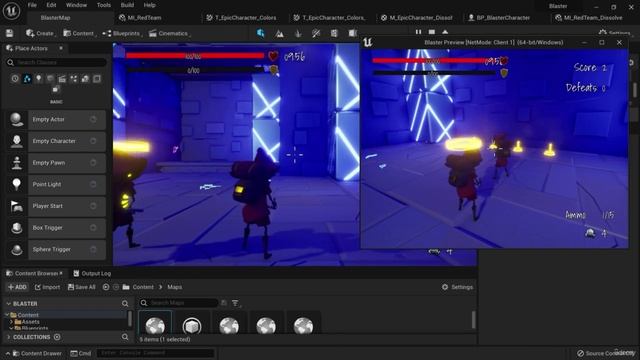Select the Player Start flag icon
This screenshot has height=360, width=640.
pyautogui.click(x=17, y=206)
